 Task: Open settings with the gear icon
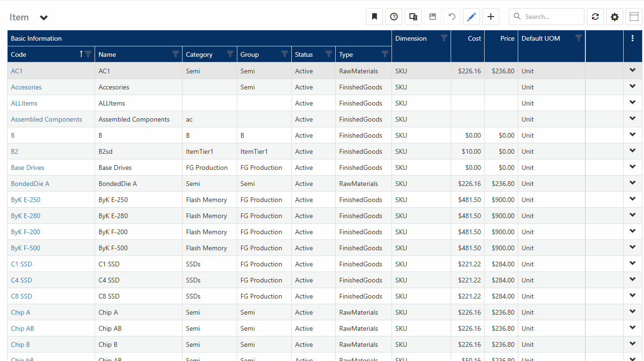click(x=614, y=17)
